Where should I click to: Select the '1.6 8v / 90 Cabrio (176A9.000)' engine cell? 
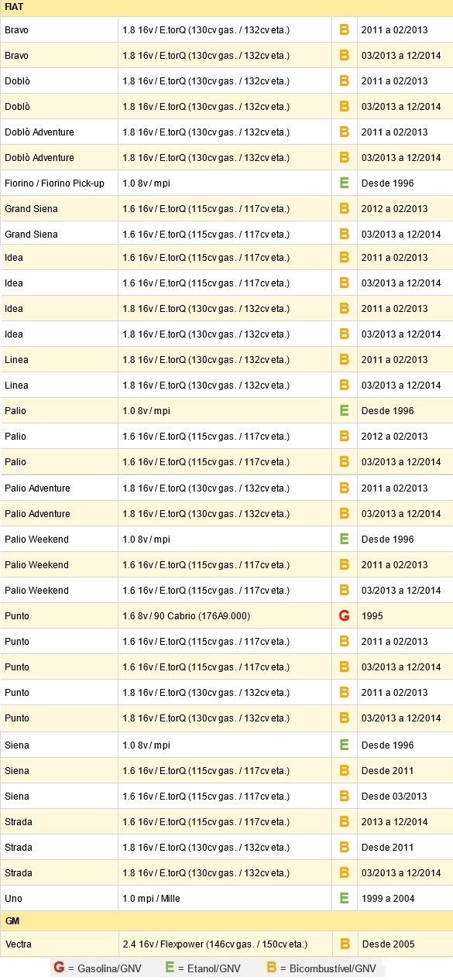click(x=225, y=616)
